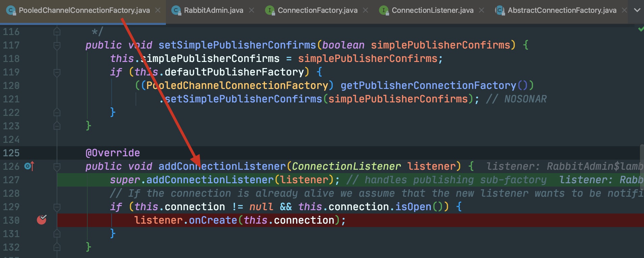Click the abstract class icon on AbstractConnectionFactory.java tab
This screenshot has height=258, width=644.
point(500,10)
